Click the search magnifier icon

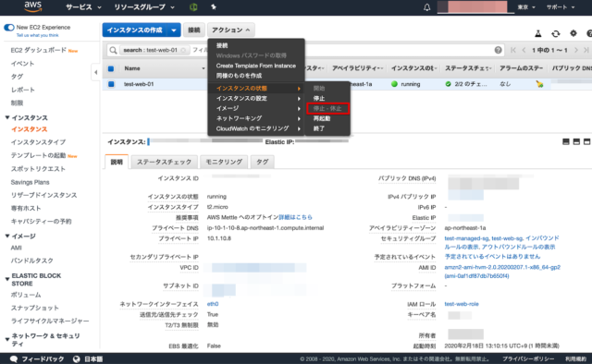[x=113, y=50]
